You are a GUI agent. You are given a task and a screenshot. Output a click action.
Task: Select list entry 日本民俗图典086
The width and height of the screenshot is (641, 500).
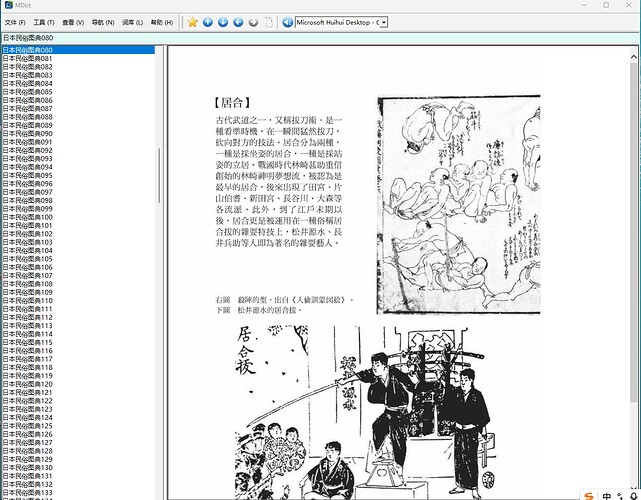tap(78, 100)
